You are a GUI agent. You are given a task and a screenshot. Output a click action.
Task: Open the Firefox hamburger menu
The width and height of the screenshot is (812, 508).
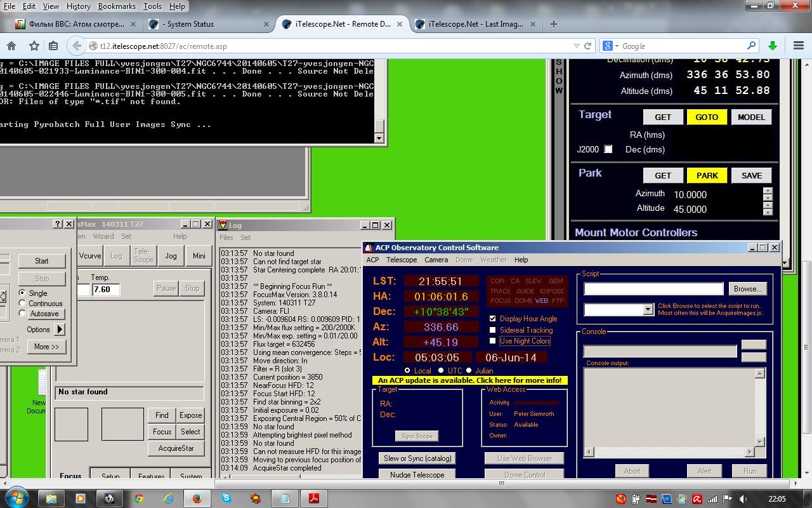coord(799,46)
